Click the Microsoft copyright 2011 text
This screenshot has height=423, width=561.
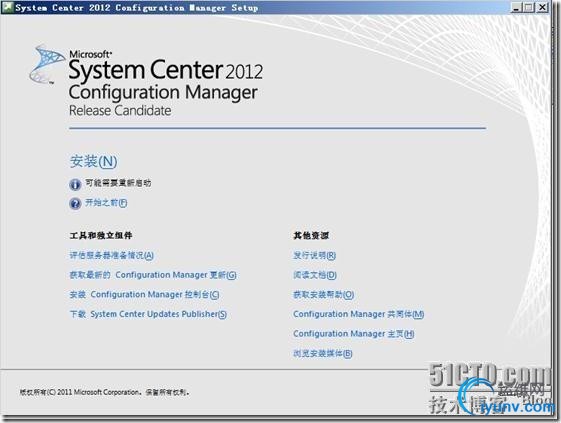104,392
